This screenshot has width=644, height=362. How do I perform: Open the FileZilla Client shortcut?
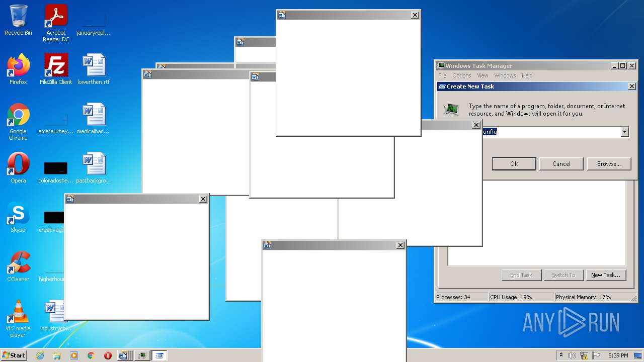pyautogui.click(x=56, y=69)
